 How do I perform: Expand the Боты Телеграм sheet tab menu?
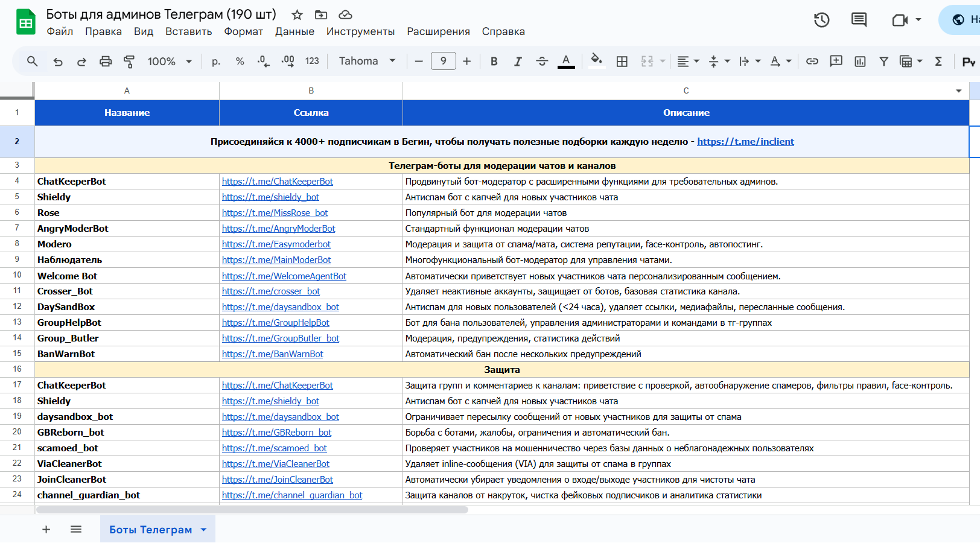pos(204,530)
